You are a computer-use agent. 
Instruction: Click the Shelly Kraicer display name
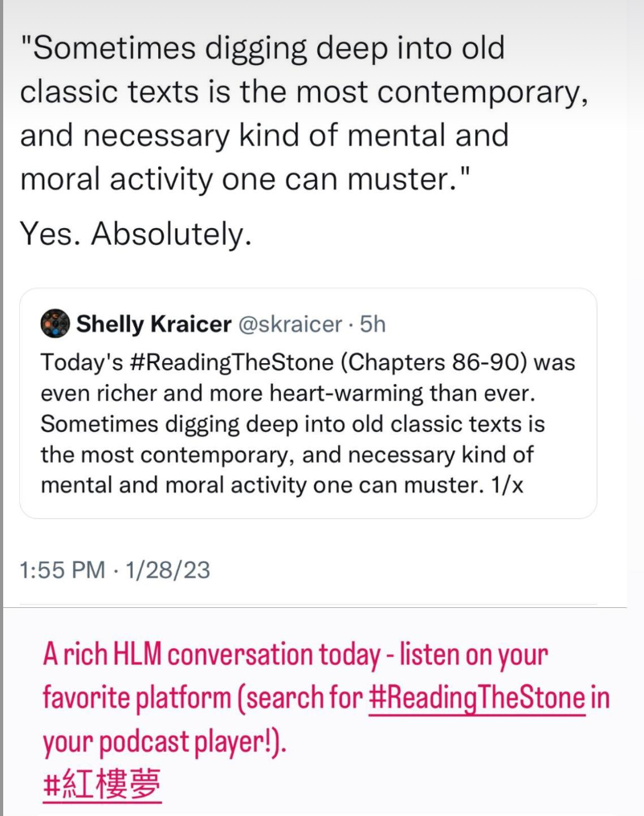click(x=151, y=324)
